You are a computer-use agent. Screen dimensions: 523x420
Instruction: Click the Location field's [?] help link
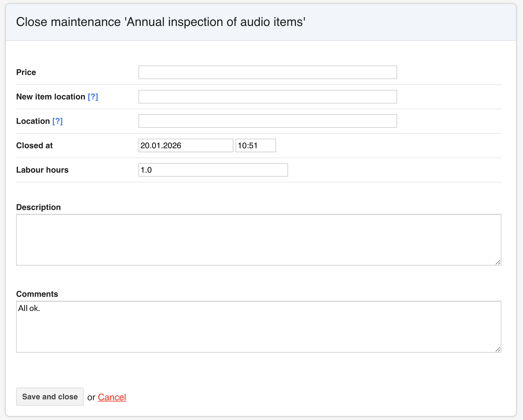[x=57, y=121]
